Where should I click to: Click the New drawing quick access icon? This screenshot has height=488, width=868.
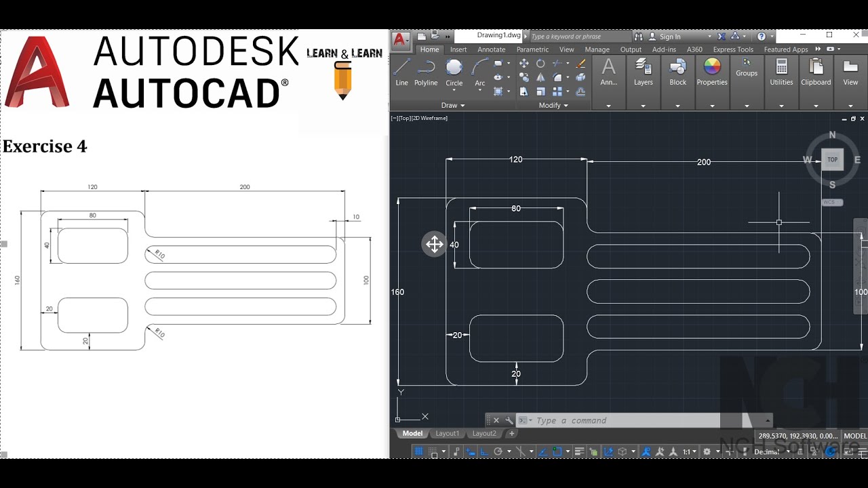(422, 36)
